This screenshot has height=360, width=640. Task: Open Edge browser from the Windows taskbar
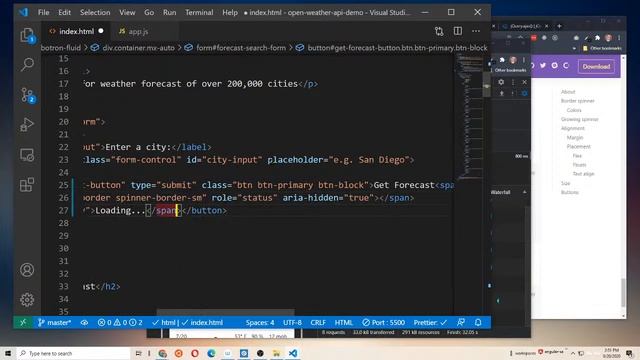(211, 353)
